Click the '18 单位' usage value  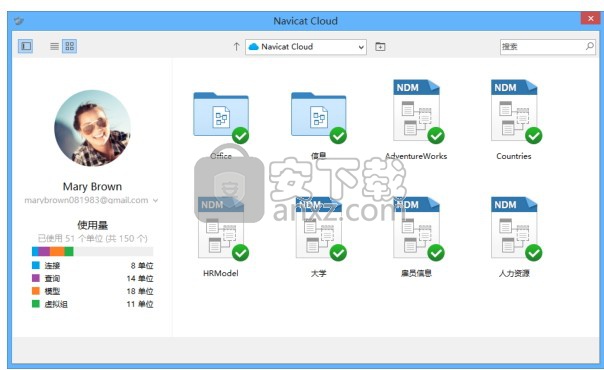(x=140, y=291)
